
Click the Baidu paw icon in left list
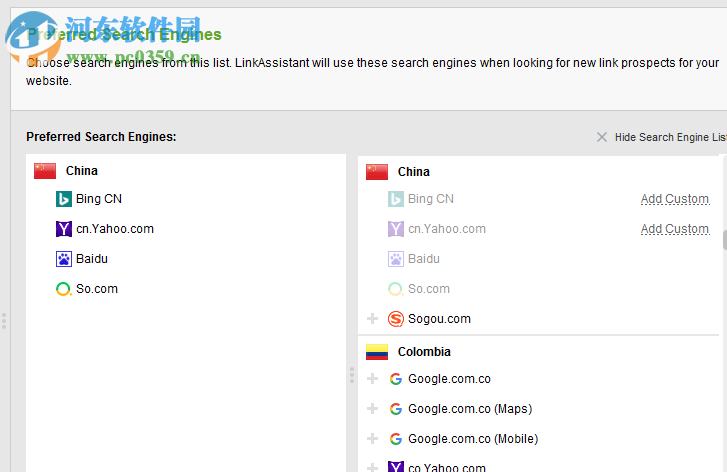pyautogui.click(x=64, y=259)
